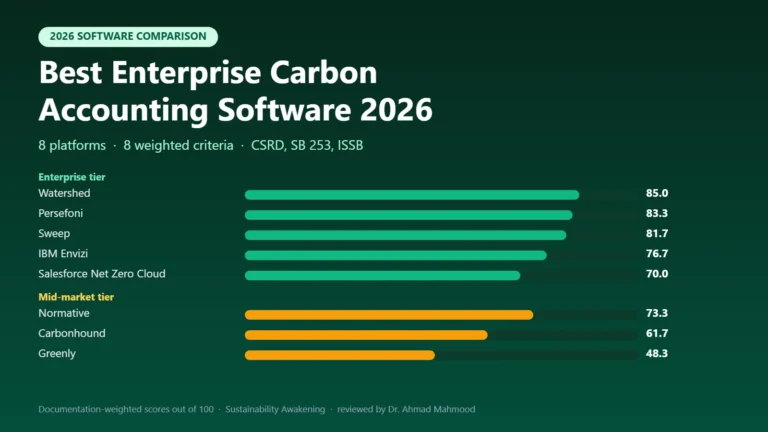Image resolution: width=768 pixels, height=432 pixels.
Task: Click the 'Enterprise tier' heading
Action: click(72, 177)
